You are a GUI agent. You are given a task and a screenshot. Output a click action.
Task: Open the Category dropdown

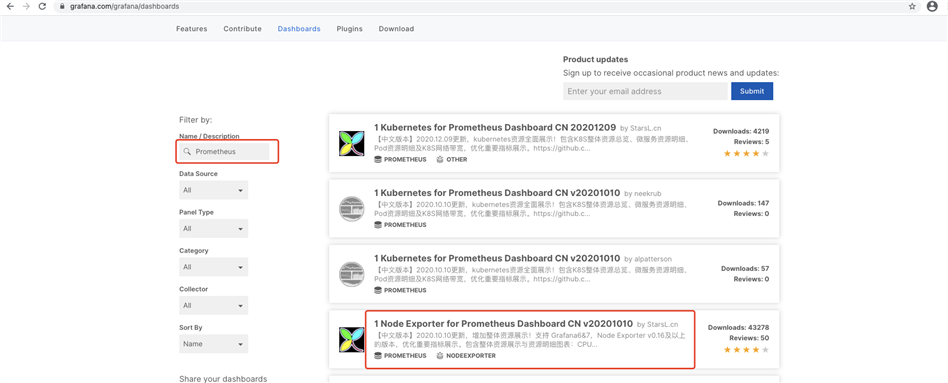point(213,267)
